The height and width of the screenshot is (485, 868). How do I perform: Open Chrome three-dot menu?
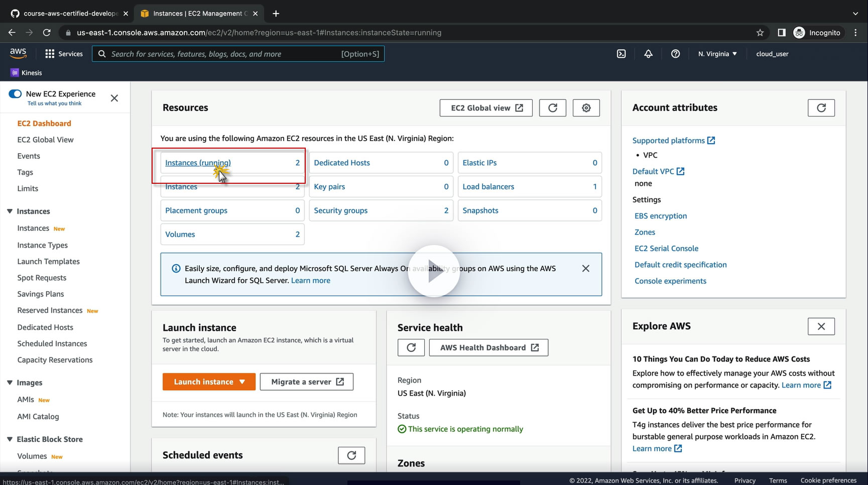(855, 33)
